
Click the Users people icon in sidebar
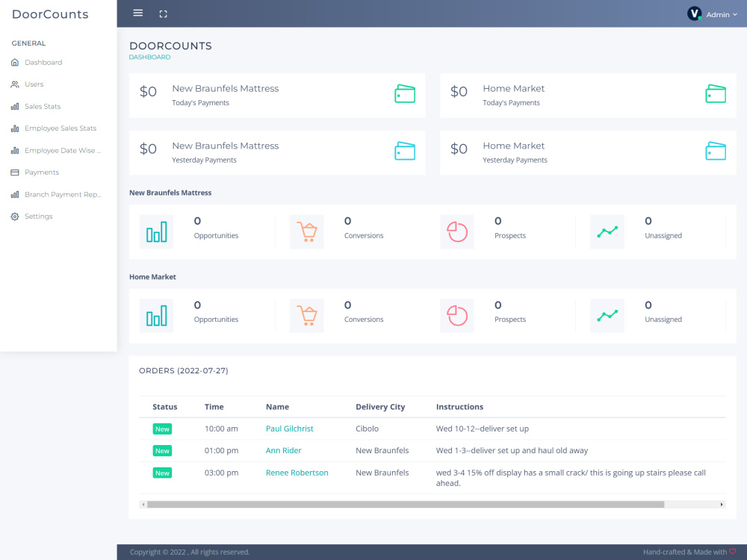tap(15, 84)
